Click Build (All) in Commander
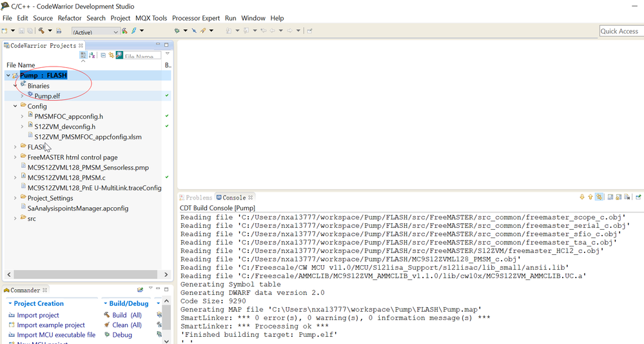 coord(127,315)
